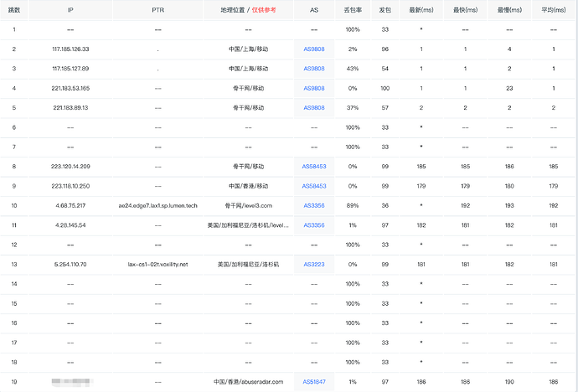Click hop number 12
The height and width of the screenshot is (392, 578).
pyautogui.click(x=14, y=245)
